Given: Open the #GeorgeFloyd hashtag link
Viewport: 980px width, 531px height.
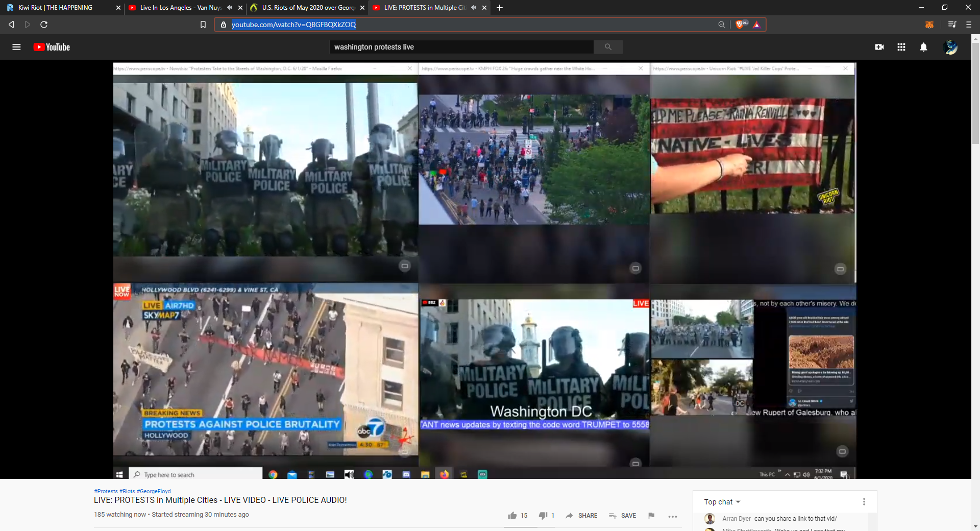Looking at the screenshot, I should pyautogui.click(x=154, y=491).
